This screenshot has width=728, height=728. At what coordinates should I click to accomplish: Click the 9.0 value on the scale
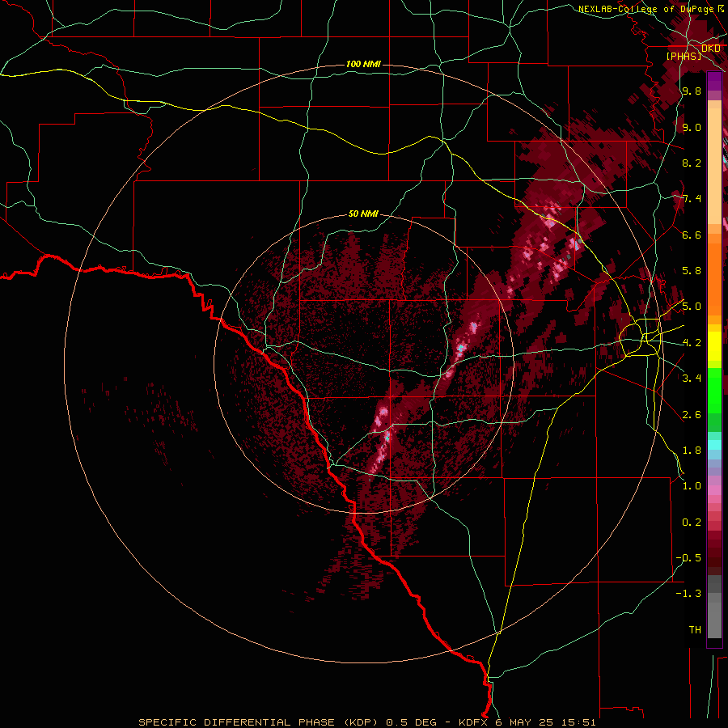point(692,128)
